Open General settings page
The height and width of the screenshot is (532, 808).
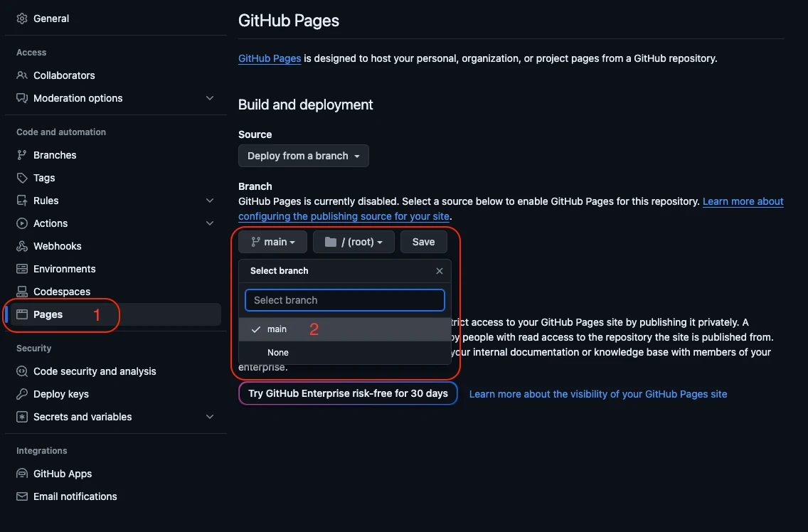[51, 18]
